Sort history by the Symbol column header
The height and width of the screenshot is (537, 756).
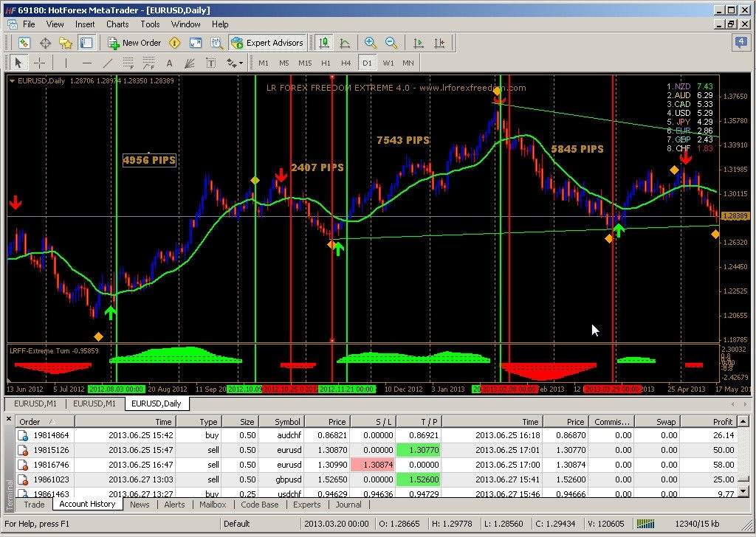[281, 422]
